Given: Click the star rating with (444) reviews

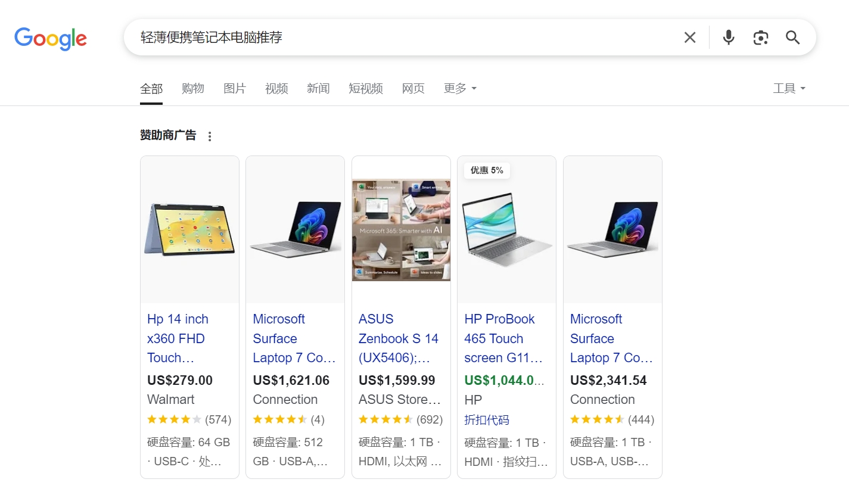Looking at the screenshot, I should pos(612,420).
